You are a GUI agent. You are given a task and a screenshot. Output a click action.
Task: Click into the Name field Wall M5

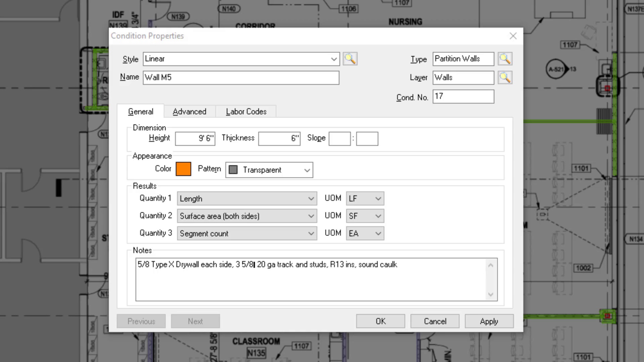coord(241,78)
